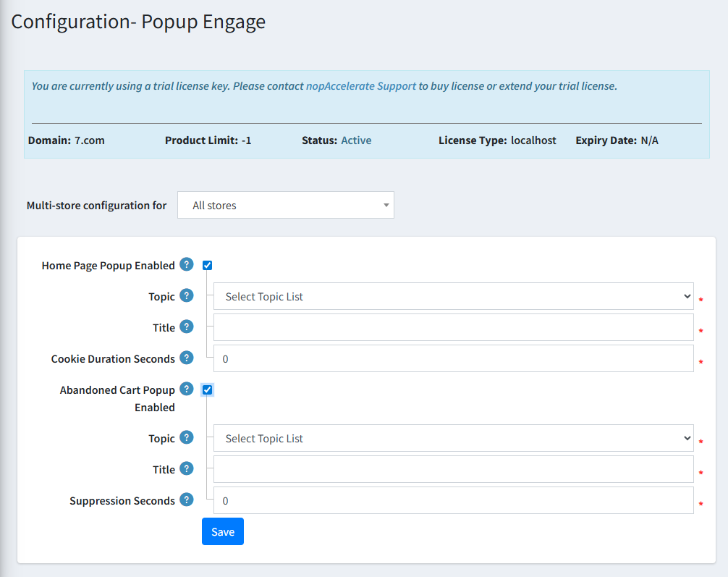
Task: Uncheck Home Page Popup Enabled checkbox
Action: pyautogui.click(x=208, y=266)
